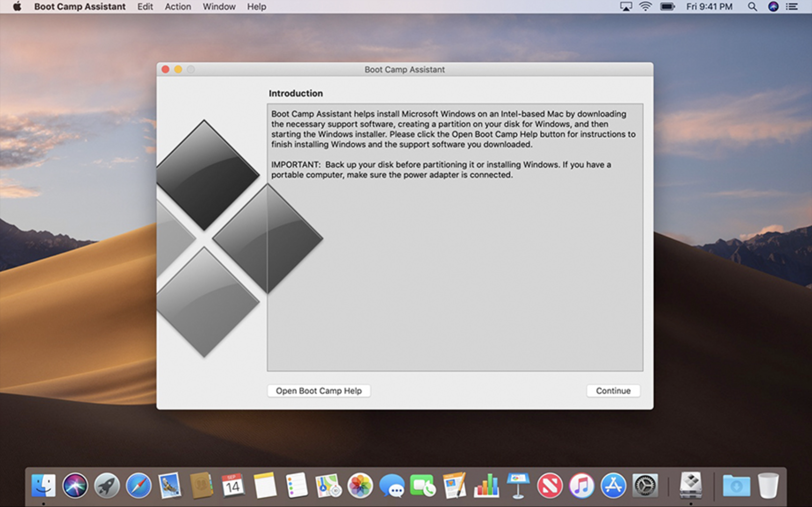Open Spotlight search in the menu bar
The image size is (812, 507).
(752, 7)
